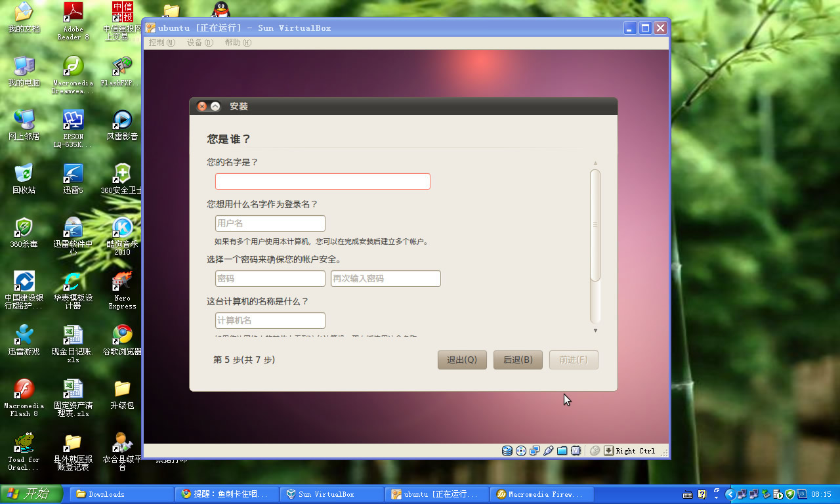Switch to Chrome 提醒 taskbar window
The image size is (840, 504).
[226, 494]
